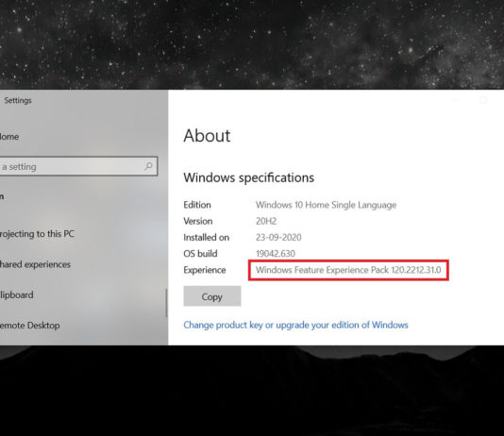Click the Settings window title
This screenshot has width=504, height=436.
click(x=18, y=100)
